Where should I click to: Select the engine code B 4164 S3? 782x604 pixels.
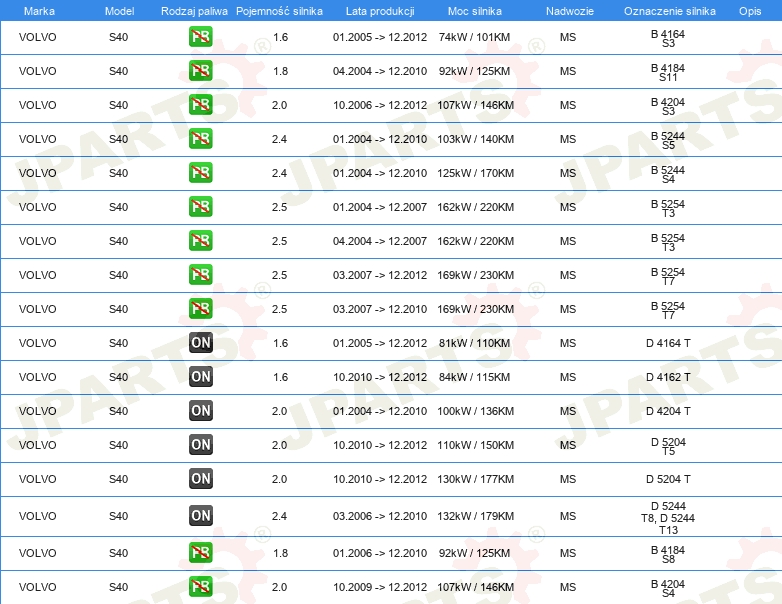click(x=668, y=38)
